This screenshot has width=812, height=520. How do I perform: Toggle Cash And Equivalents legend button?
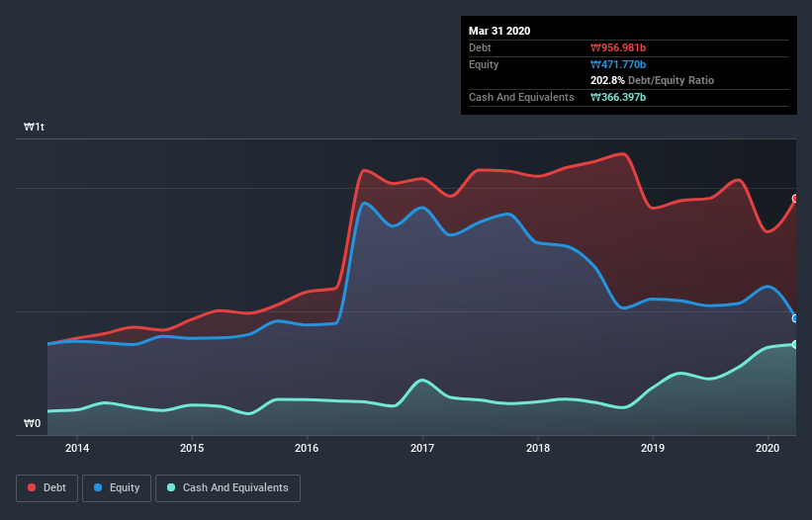pos(227,488)
